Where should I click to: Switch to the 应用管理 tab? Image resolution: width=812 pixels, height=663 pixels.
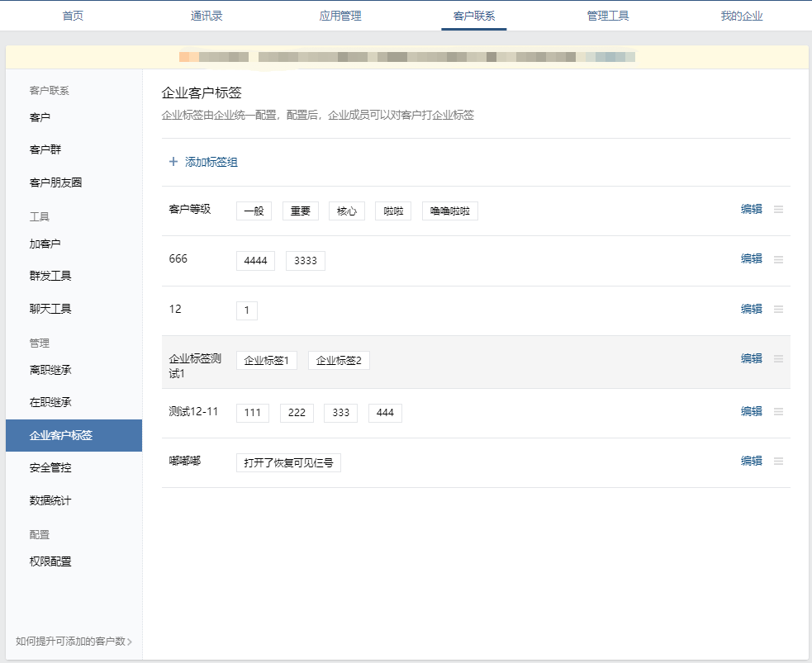point(340,16)
